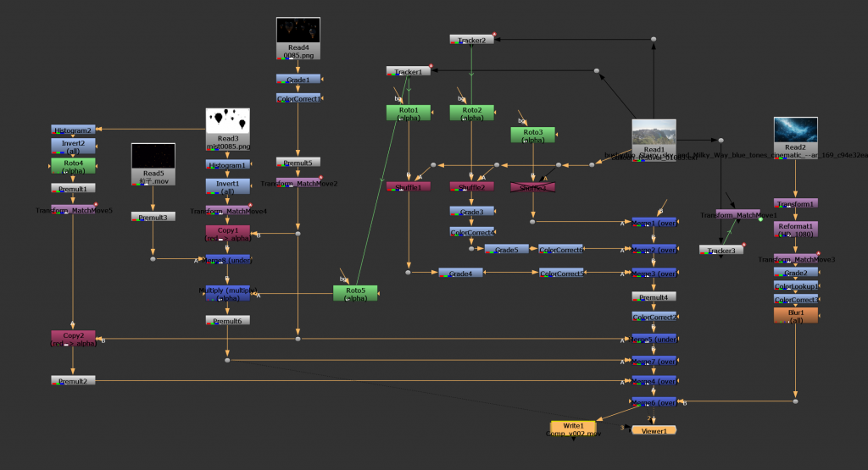This screenshot has width=868, height=470.
Task: Click the Copy2 node
Action: [x=73, y=338]
